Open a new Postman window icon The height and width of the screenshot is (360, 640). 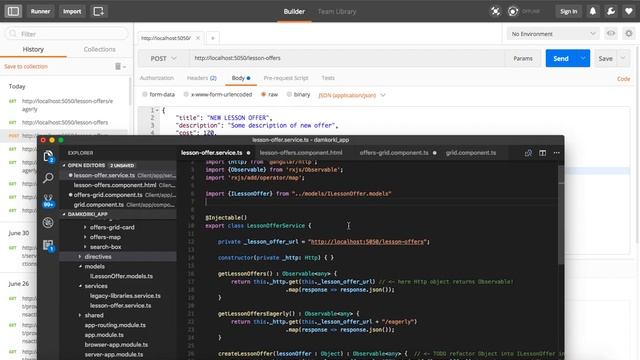(x=98, y=11)
